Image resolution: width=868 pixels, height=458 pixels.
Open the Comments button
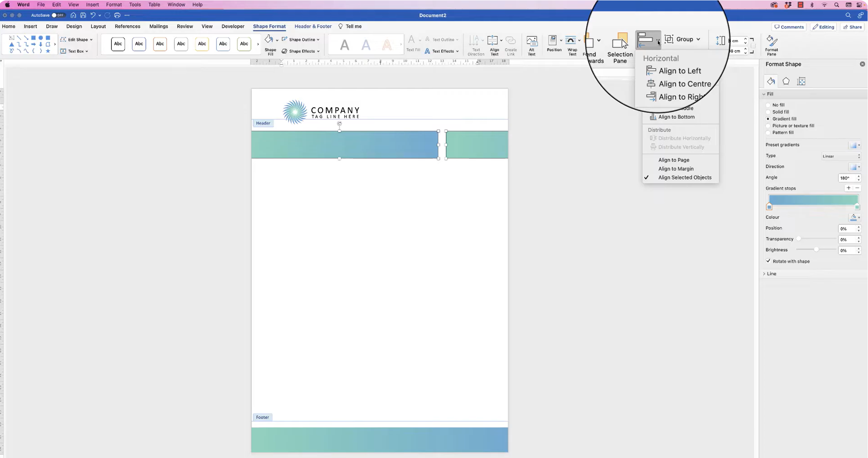(789, 27)
